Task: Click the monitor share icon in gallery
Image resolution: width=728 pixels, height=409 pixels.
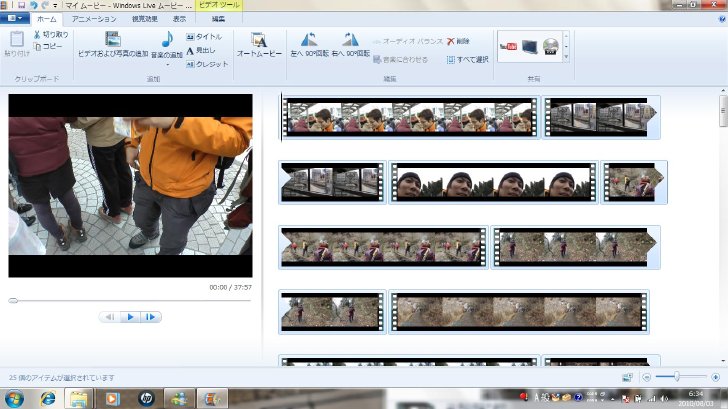Action: coord(529,46)
